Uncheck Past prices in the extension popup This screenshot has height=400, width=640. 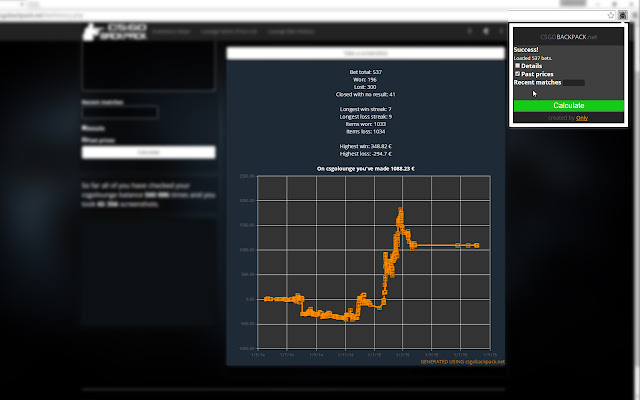click(518, 73)
